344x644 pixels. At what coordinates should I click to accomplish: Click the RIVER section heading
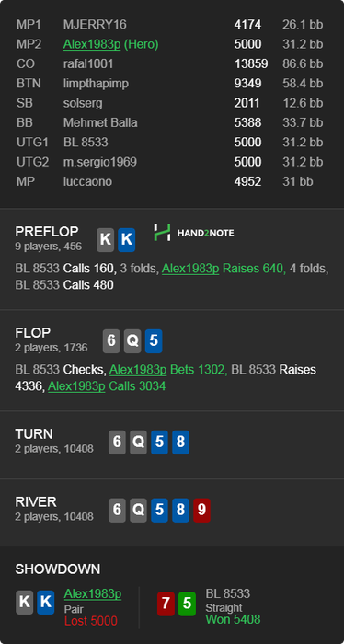coord(36,502)
